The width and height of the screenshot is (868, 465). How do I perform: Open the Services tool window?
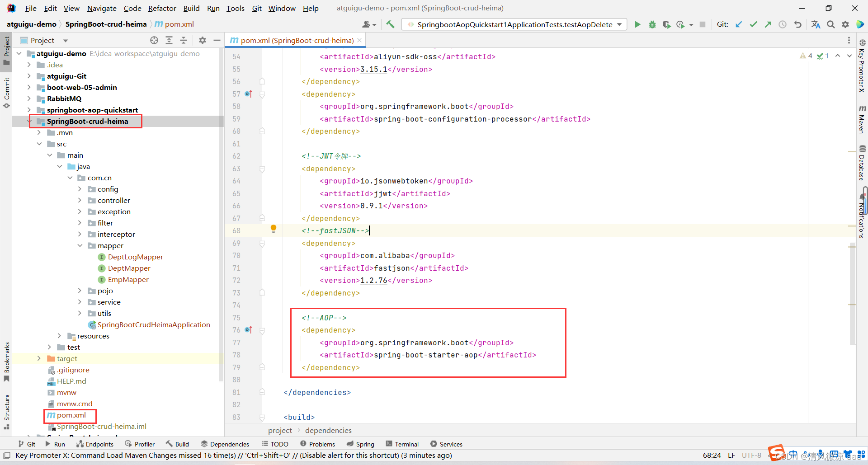pos(446,444)
